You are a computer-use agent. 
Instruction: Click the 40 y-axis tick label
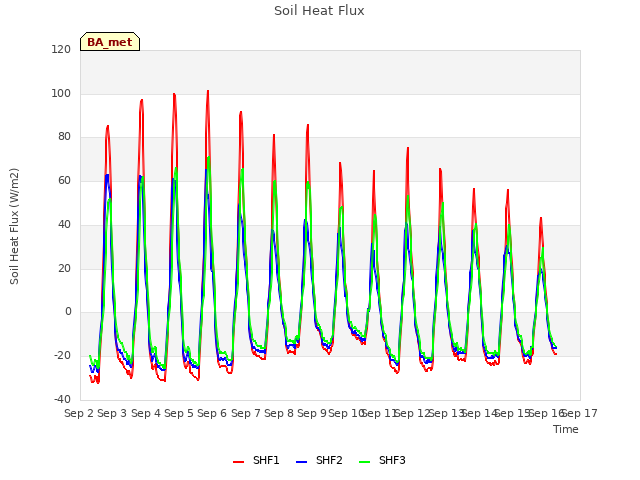pos(64,224)
